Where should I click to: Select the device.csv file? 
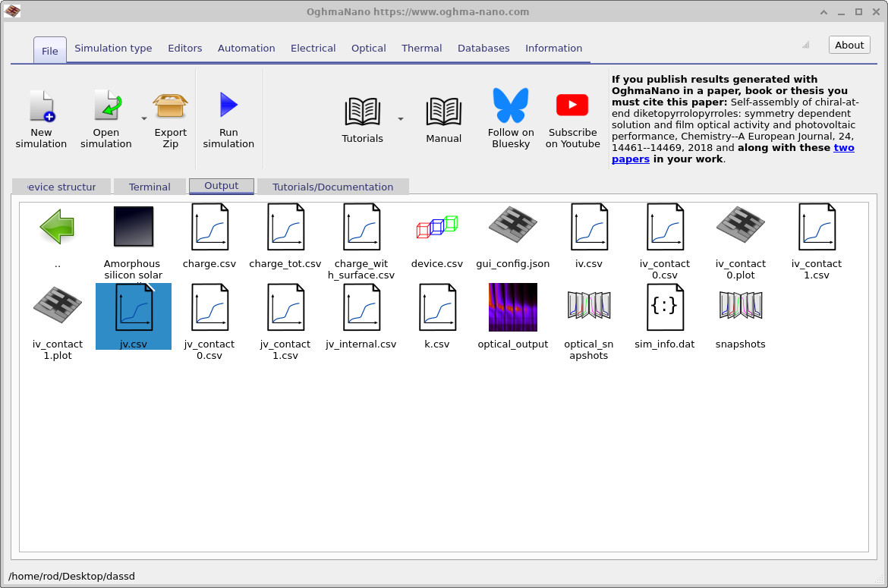point(436,226)
